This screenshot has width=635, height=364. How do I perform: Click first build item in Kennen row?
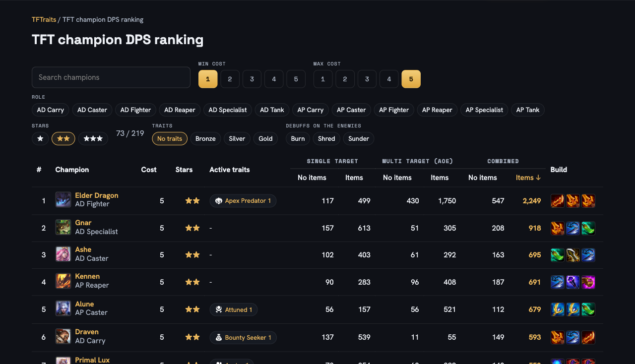[x=558, y=282]
